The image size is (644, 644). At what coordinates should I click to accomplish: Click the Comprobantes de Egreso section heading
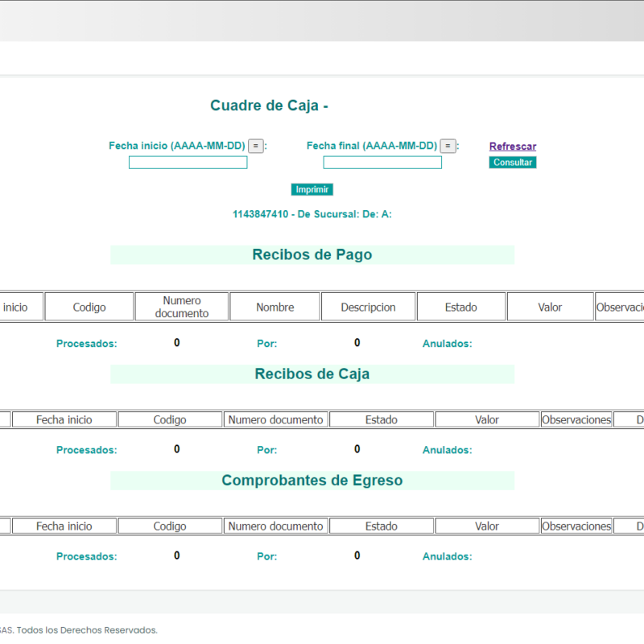pyautogui.click(x=312, y=481)
